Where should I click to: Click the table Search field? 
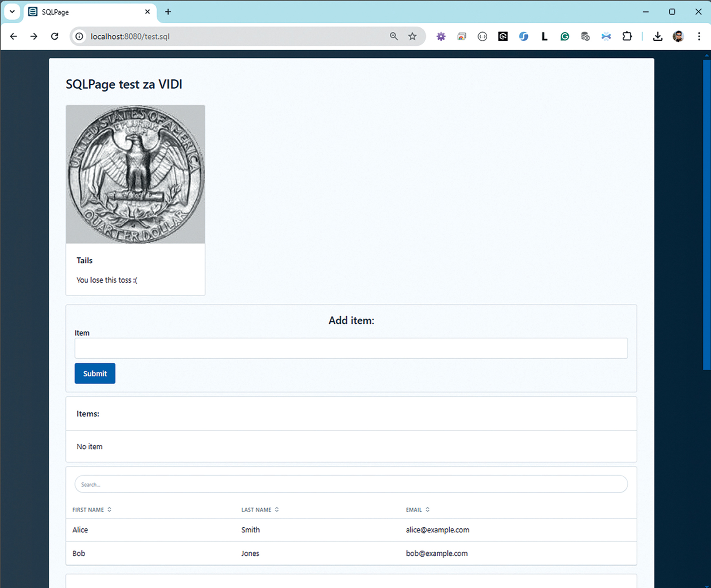351,484
